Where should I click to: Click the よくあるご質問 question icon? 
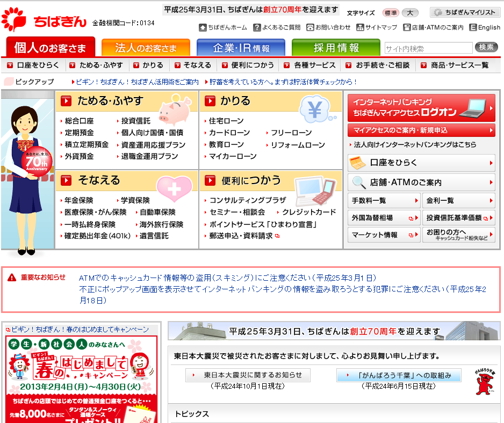pos(257,27)
